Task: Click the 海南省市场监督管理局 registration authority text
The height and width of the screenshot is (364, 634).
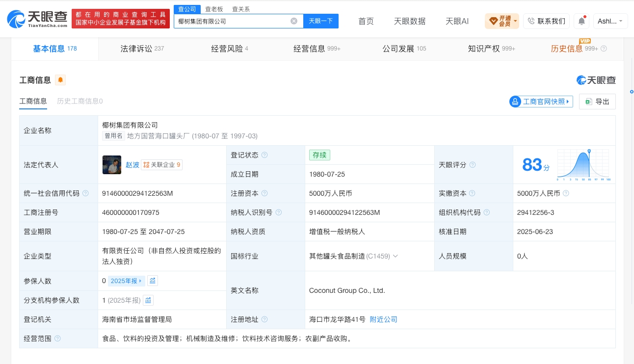Action: coord(137,319)
